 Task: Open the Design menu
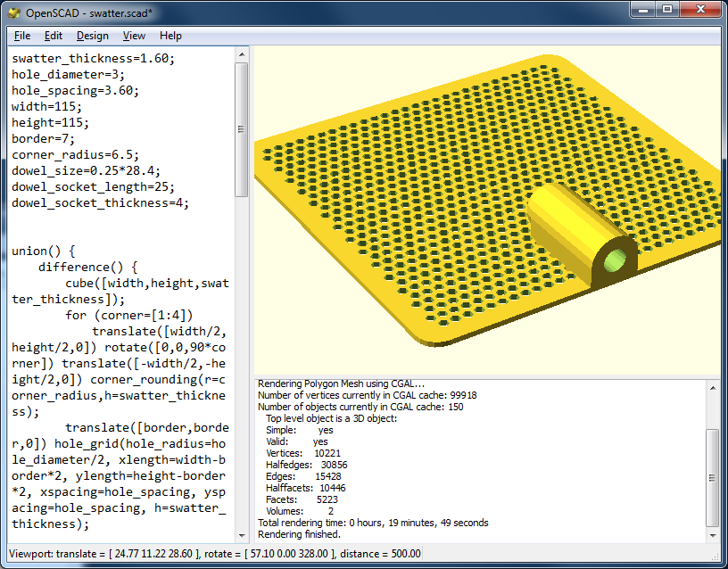93,36
